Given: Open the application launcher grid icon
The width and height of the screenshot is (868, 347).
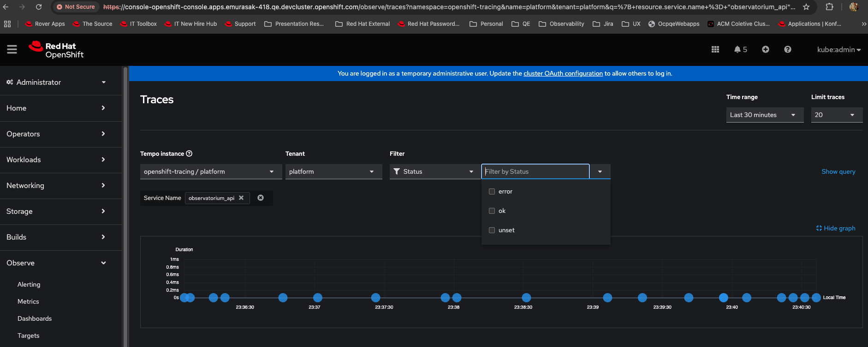Looking at the screenshot, I should click(x=715, y=49).
